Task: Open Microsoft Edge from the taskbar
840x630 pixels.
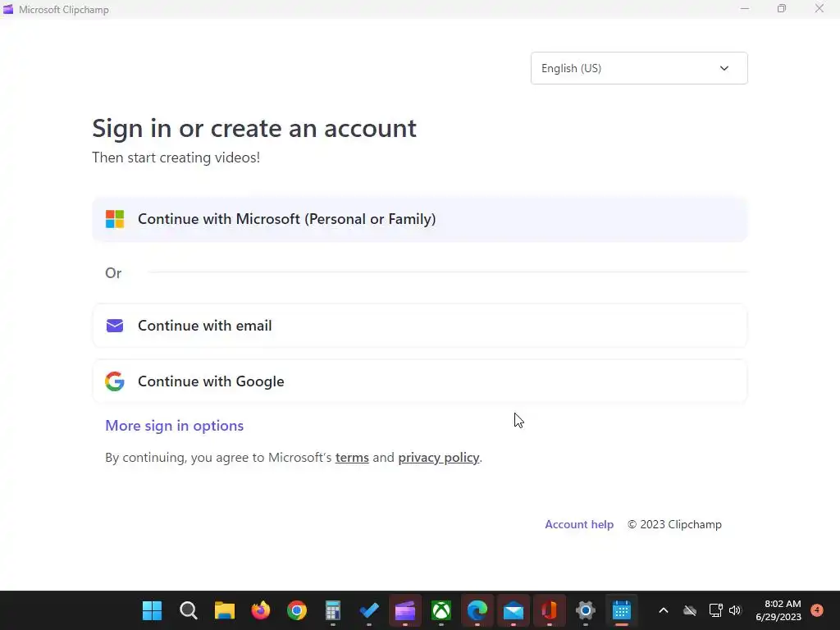Action: pyautogui.click(x=477, y=610)
